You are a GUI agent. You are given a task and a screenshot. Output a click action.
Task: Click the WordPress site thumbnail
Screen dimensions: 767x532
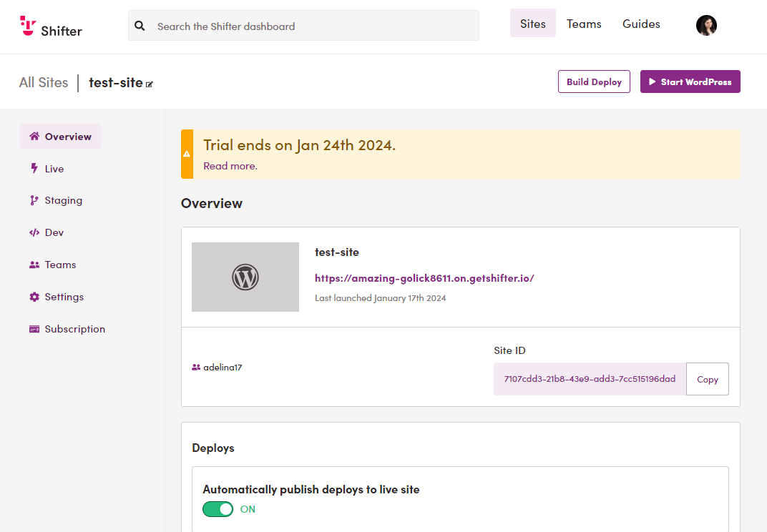245,277
